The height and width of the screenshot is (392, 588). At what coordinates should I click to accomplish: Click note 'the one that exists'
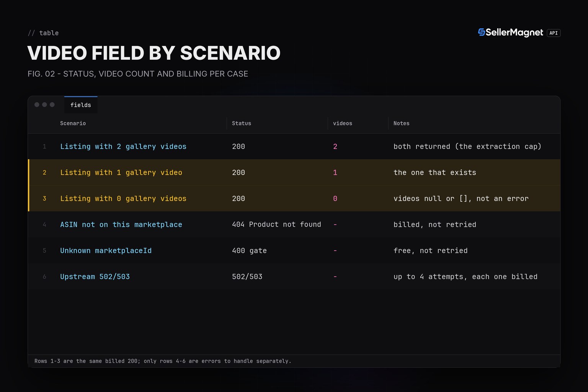[435, 173]
